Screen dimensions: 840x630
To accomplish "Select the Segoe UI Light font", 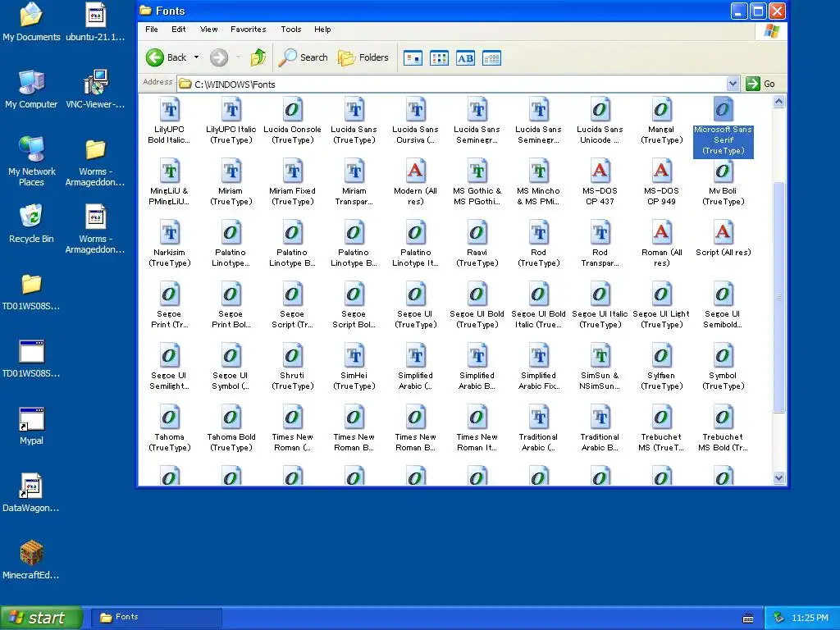I will [x=661, y=306].
